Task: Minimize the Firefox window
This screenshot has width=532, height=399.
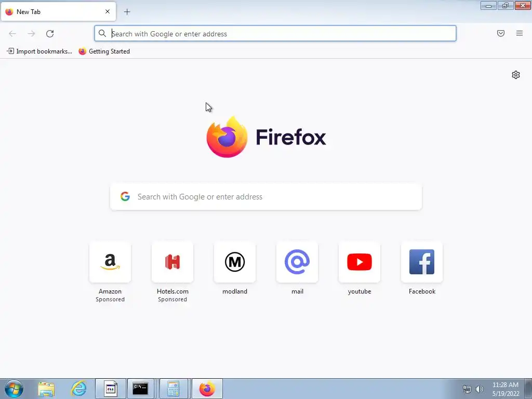Action: tap(488, 5)
